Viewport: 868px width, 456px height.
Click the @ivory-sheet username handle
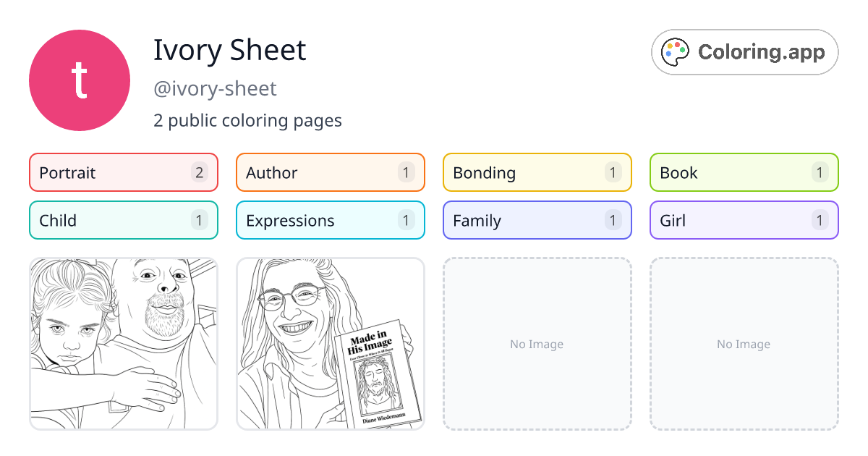pos(215,88)
